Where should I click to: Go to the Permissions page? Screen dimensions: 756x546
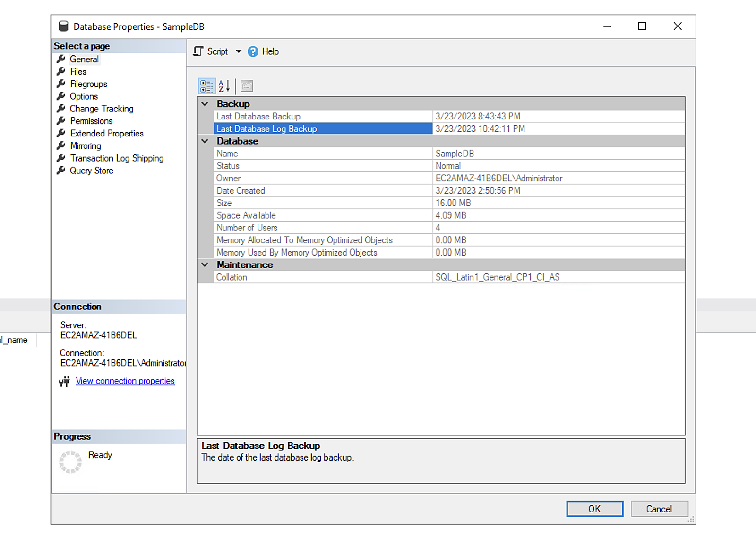(x=91, y=121)
